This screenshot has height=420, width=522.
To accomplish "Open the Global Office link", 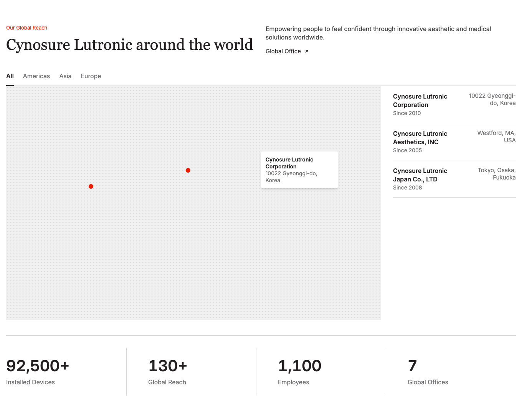I will tap(287, 51).
